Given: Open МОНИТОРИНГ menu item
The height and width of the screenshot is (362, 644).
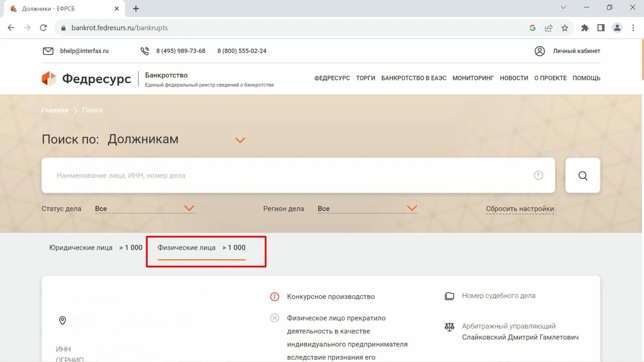Looking at the screenshot, I should 473,78.
